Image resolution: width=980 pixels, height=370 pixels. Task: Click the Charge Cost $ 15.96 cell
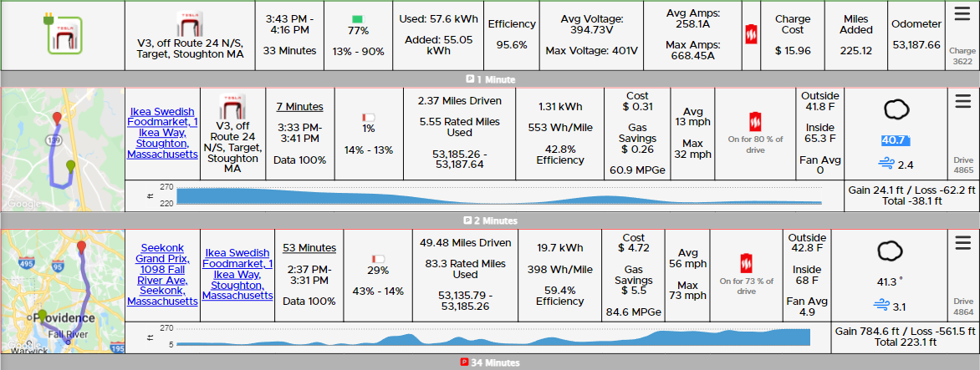click(x=793, y=35)
